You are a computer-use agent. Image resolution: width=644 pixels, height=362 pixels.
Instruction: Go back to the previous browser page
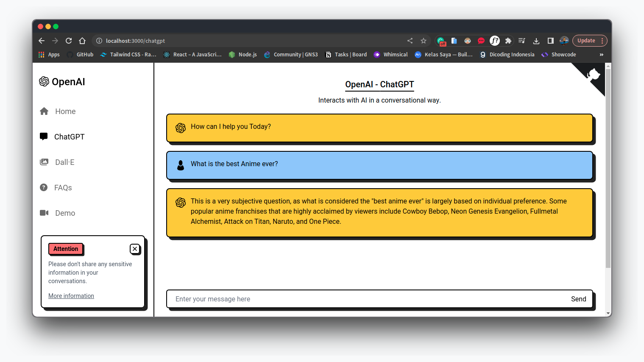click(x=42, y=41)
